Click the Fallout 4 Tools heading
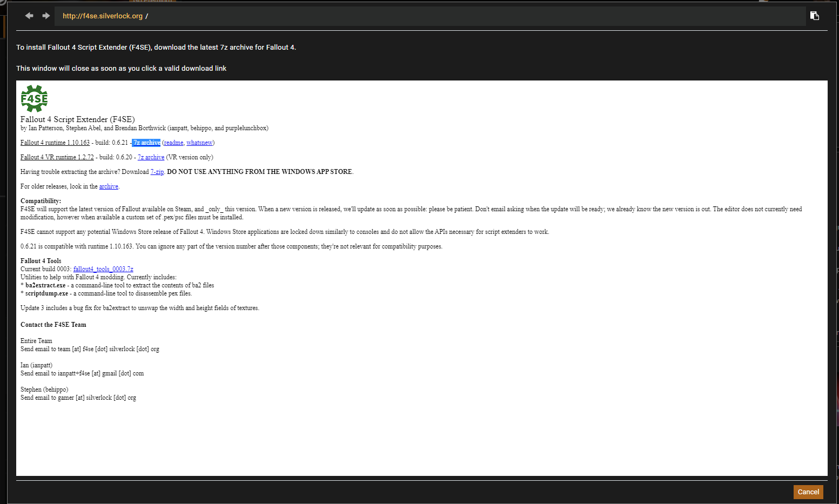 tap(41, 261)
